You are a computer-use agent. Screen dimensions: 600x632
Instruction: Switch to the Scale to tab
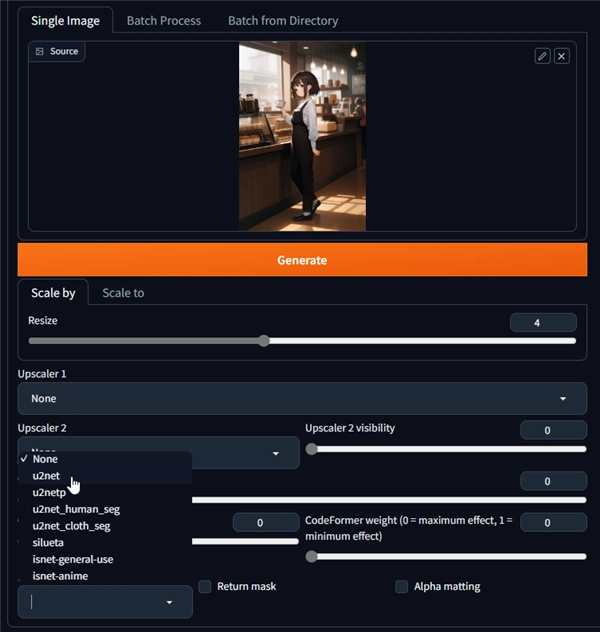click(x=123, y=293)
